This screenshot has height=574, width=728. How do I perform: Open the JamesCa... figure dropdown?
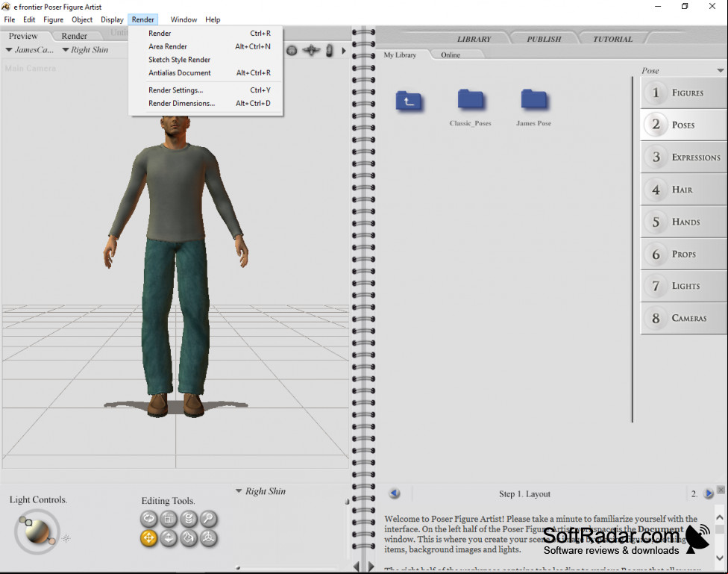pyautogui.click(x=30, y=50)
